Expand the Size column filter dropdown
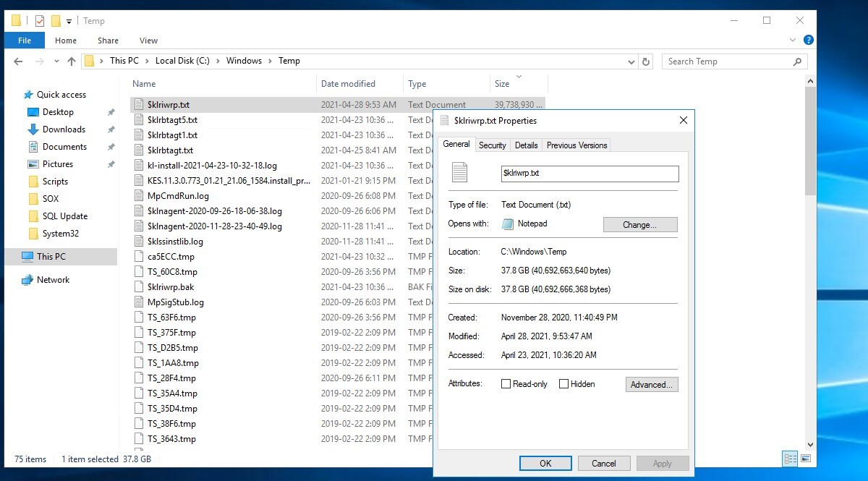Viewport: 868px width, 481px height. [x=519, y=77]
